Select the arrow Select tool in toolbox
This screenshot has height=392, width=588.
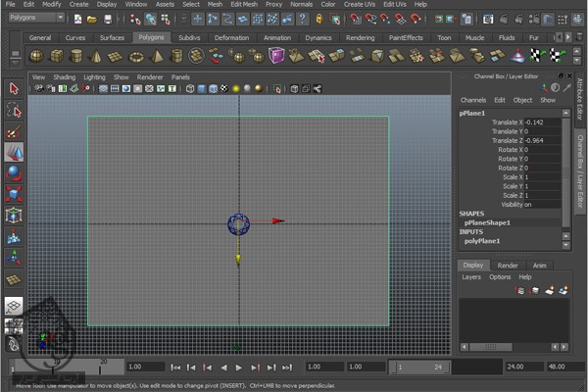[14, 89]
